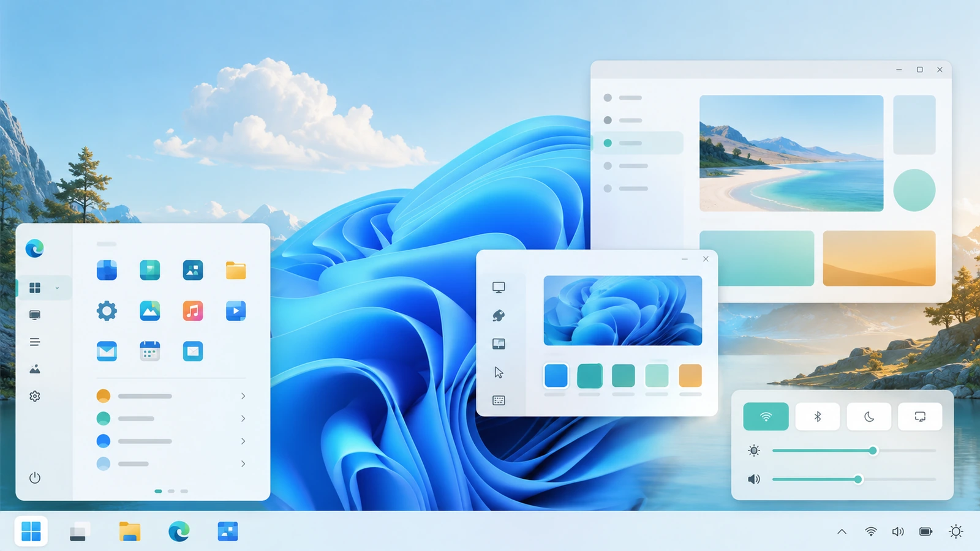Open the blue Mail envelope app

click(x=107, y=351)
